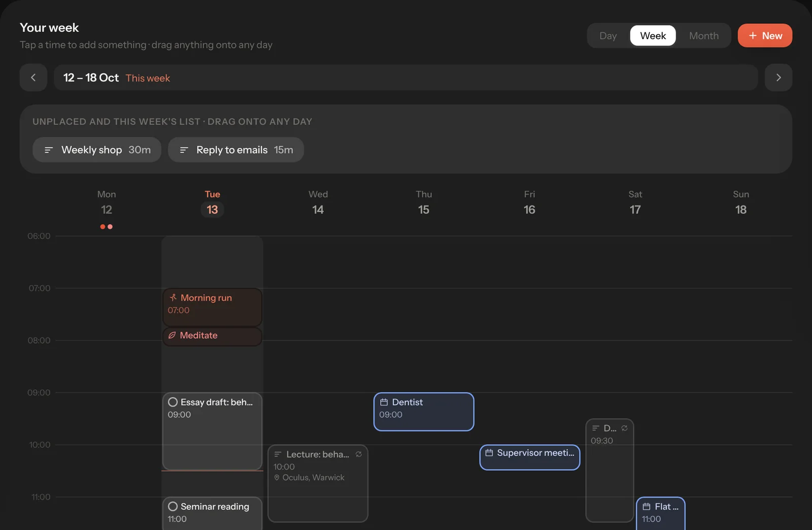Go to the previous week
The height and width of the screenshot is (530, 812).
pyautogui.click(x=33, y=78)
